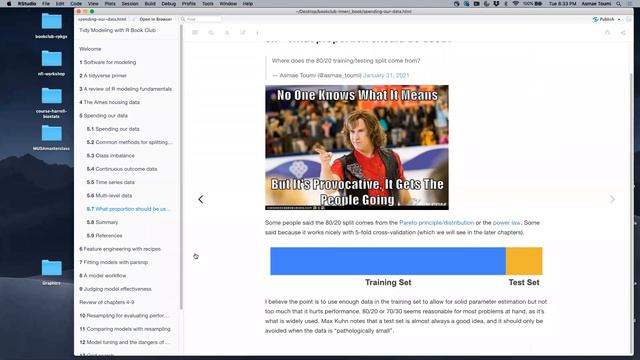
Task: Click the battery status icon
Action: tap(538, 4)
